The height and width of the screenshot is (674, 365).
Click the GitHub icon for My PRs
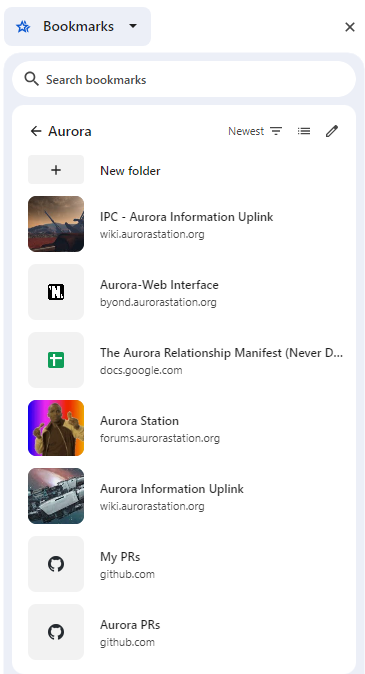pyautogui.click(x=56, y=564)
